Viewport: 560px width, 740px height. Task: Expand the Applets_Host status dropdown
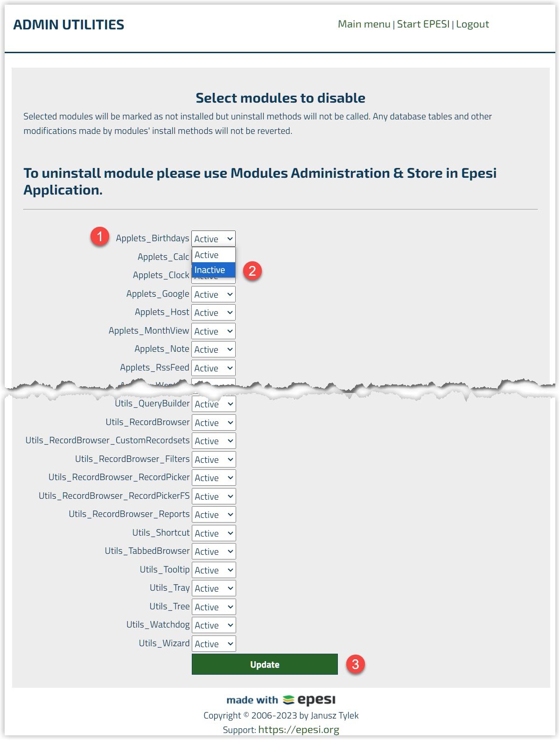[213, 313]
